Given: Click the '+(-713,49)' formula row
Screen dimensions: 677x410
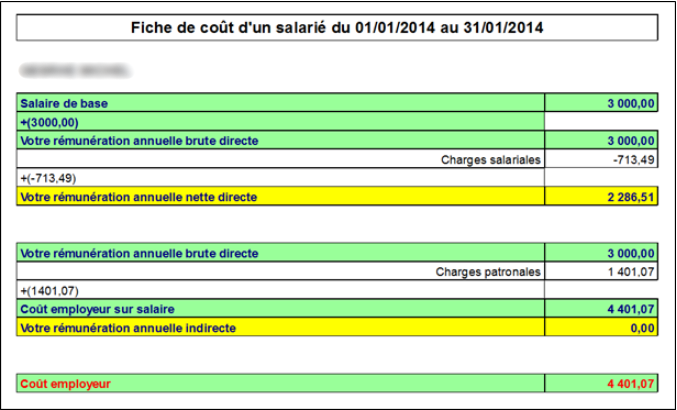Looking at the screenshot, I should [48, 178].
